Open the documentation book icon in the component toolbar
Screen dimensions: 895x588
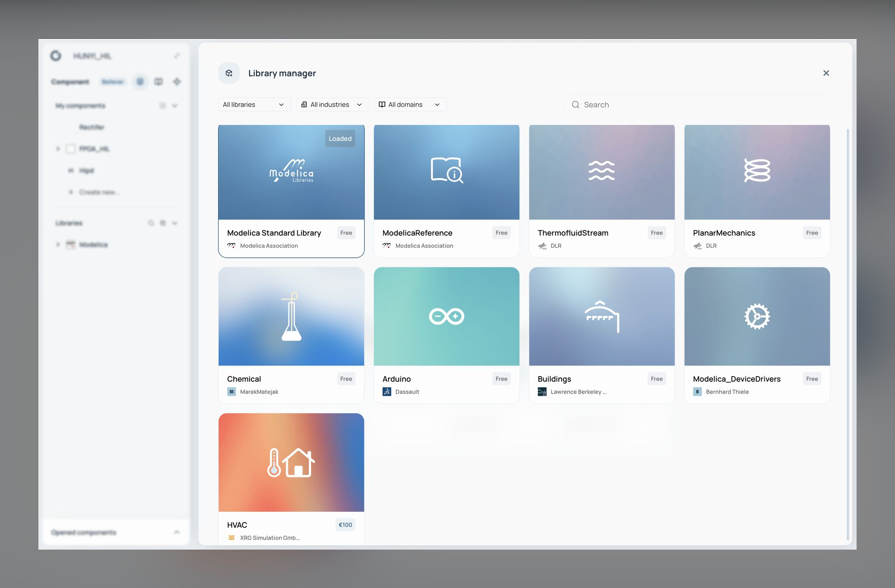point(158,82)
